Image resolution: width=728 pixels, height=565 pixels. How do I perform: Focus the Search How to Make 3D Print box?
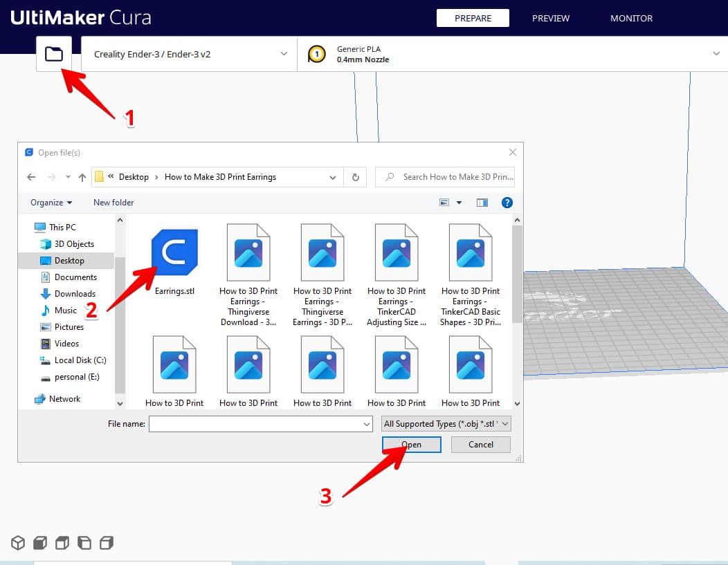[445, 177]
